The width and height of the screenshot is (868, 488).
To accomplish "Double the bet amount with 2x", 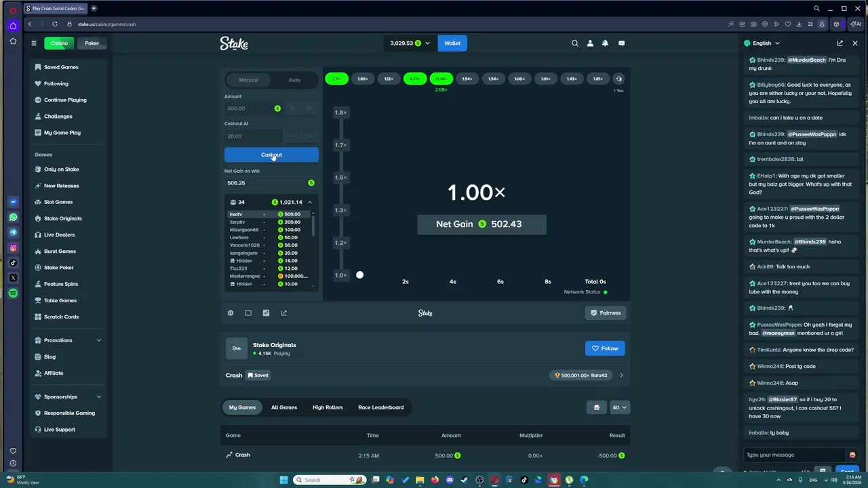I will point(309,108).
